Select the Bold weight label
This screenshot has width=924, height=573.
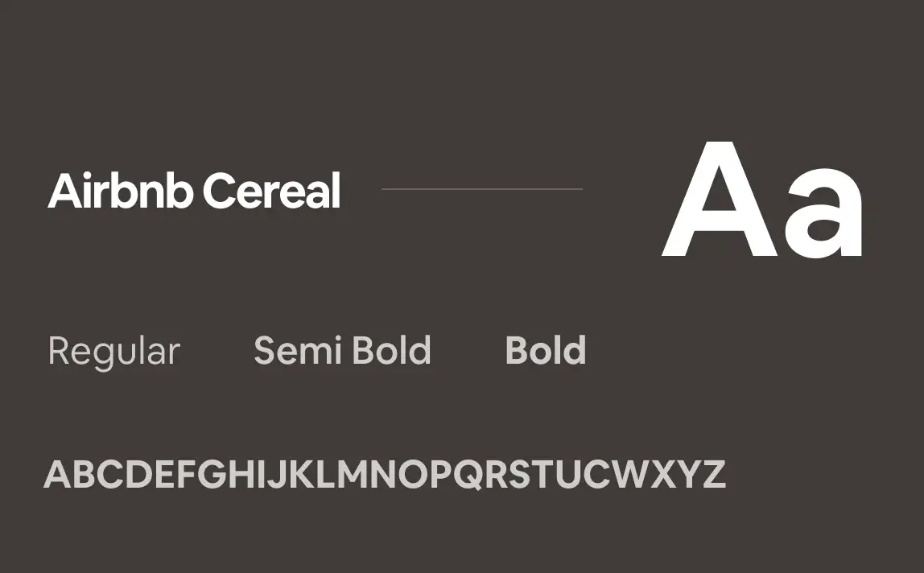(x=546, y=350)
